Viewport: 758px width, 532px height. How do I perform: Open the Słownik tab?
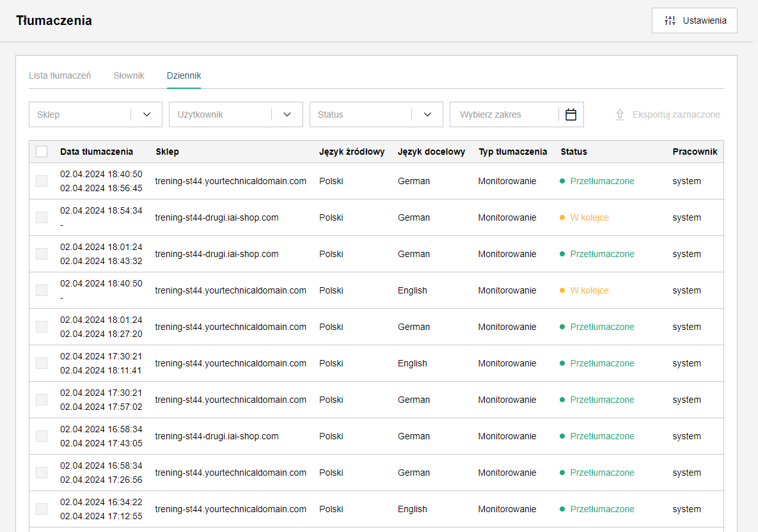point(129,75)
